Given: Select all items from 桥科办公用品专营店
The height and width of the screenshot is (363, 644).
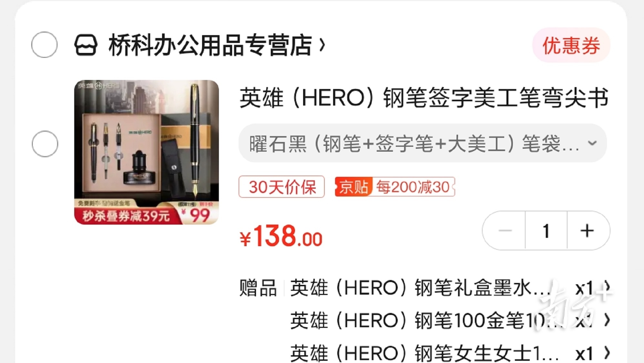Looking at the screenshot, I should click(45, 45).
